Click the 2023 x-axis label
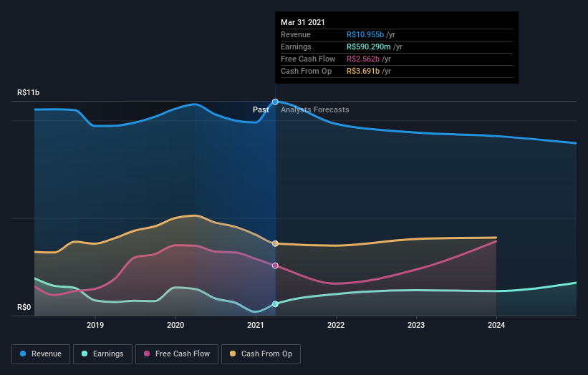Screen dimensions: 588x375 [416, 325]
